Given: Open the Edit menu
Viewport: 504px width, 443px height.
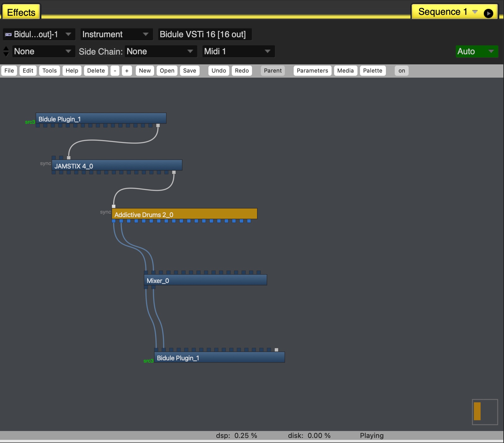Looking at the screenshot, I should tap(28, 71).
